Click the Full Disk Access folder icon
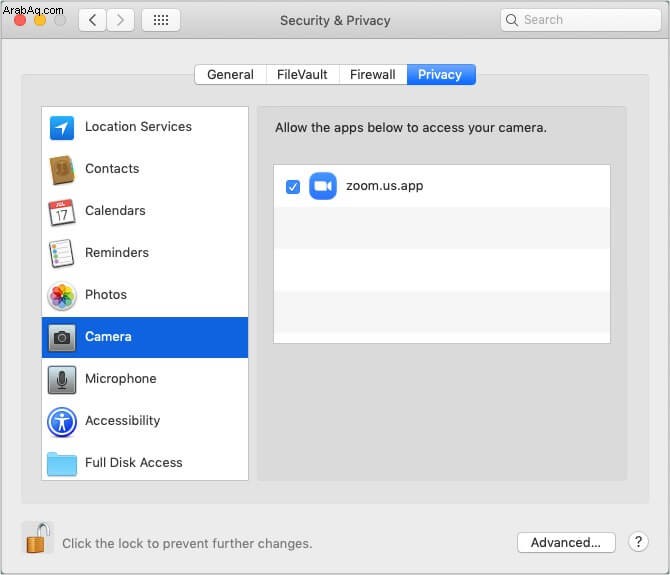 click(62, 464)
